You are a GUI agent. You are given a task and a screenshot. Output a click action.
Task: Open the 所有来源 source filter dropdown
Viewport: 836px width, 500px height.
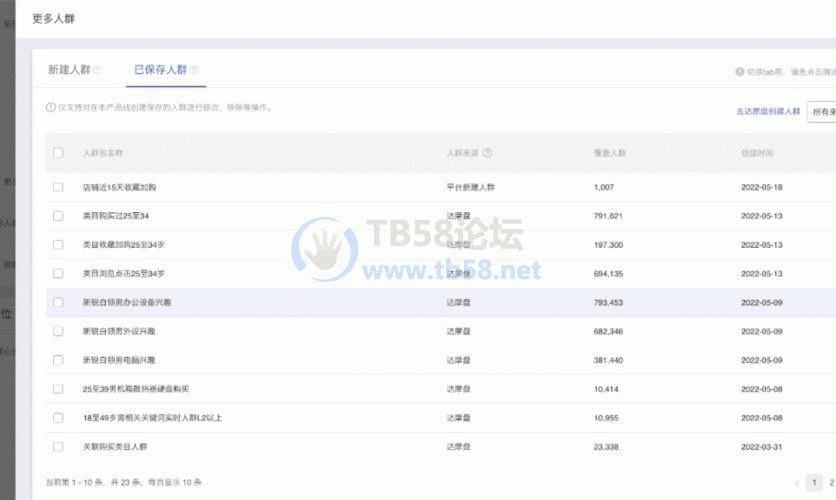(x=821, y=111)
